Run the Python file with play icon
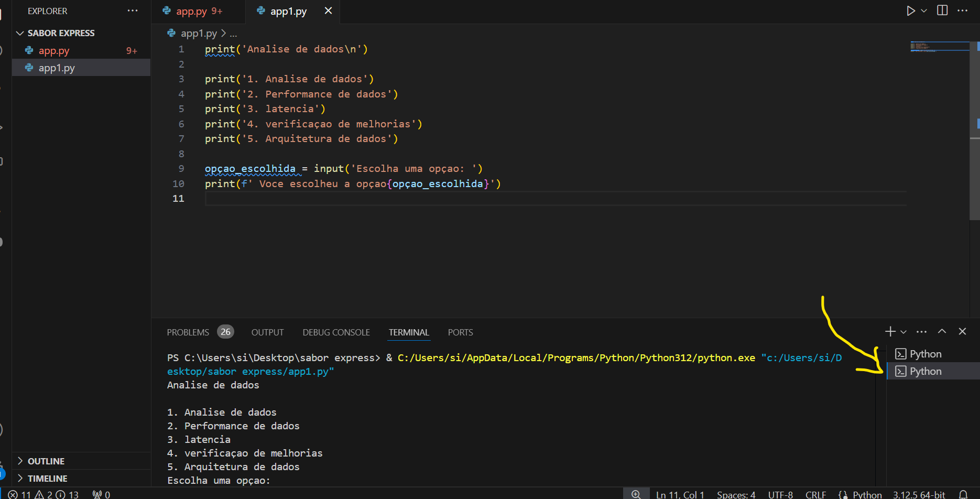Viewport: 980px width, 499px height. click(x=911, y=11)
